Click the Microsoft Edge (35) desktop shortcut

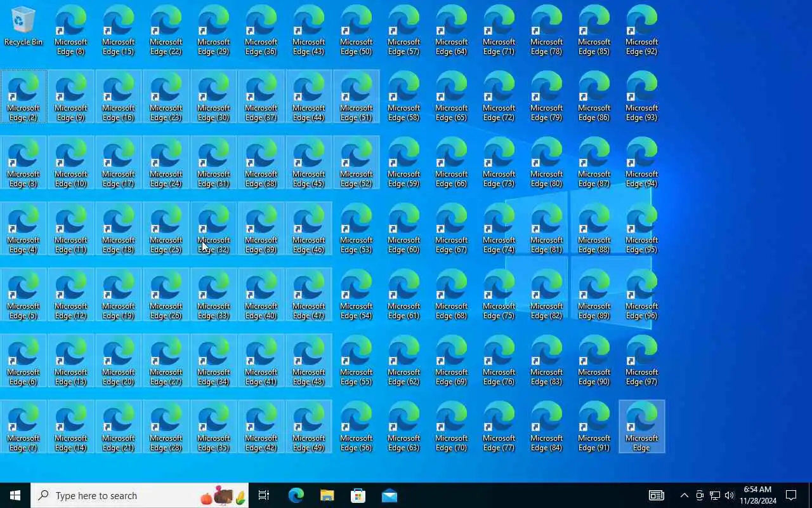click(214, 427)
